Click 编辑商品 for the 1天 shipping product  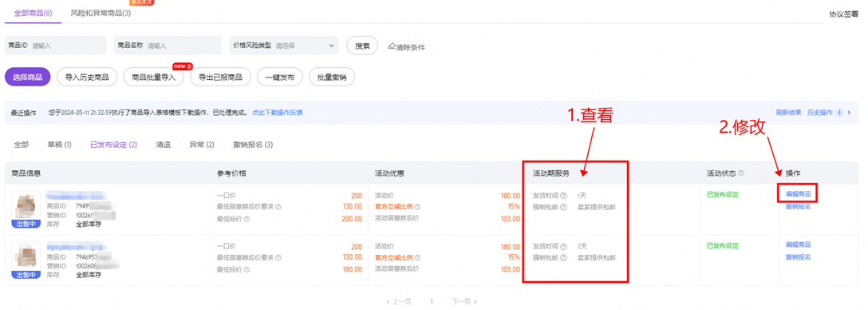tap(798, 195)
